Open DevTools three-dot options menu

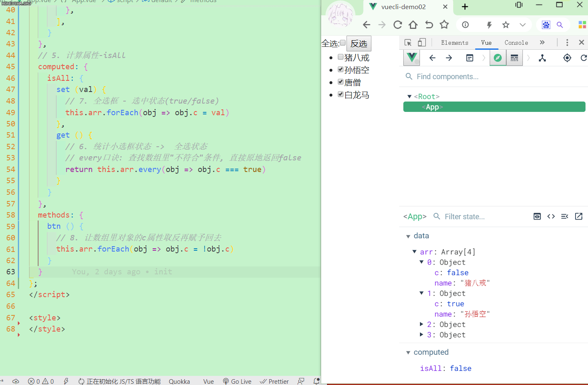coord(567,43)
